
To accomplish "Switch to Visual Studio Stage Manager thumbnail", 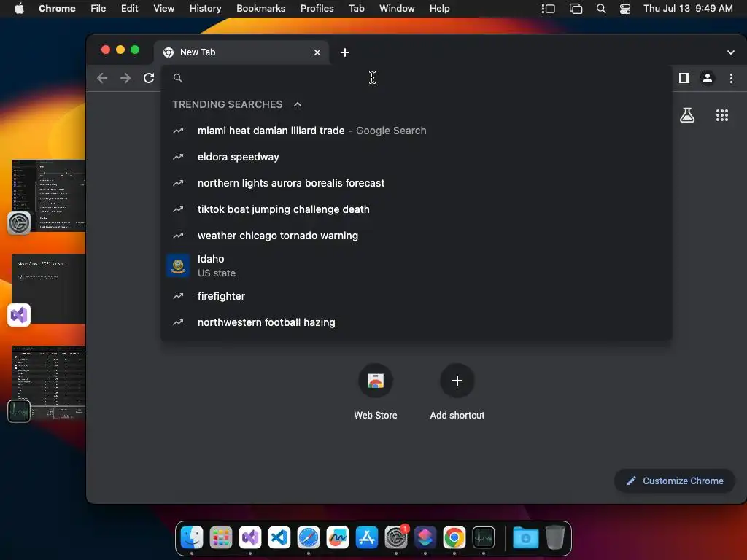I will tap(49, 289).
